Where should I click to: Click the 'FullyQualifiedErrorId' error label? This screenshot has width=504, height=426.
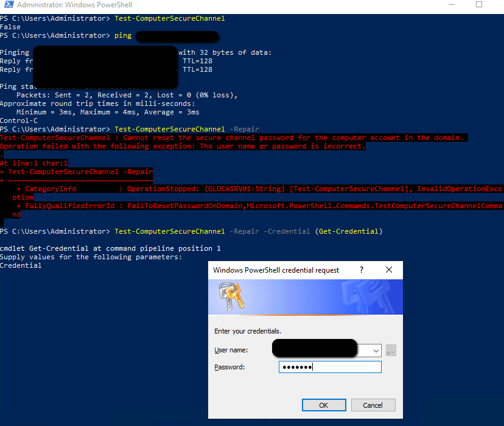pos(70,206)
